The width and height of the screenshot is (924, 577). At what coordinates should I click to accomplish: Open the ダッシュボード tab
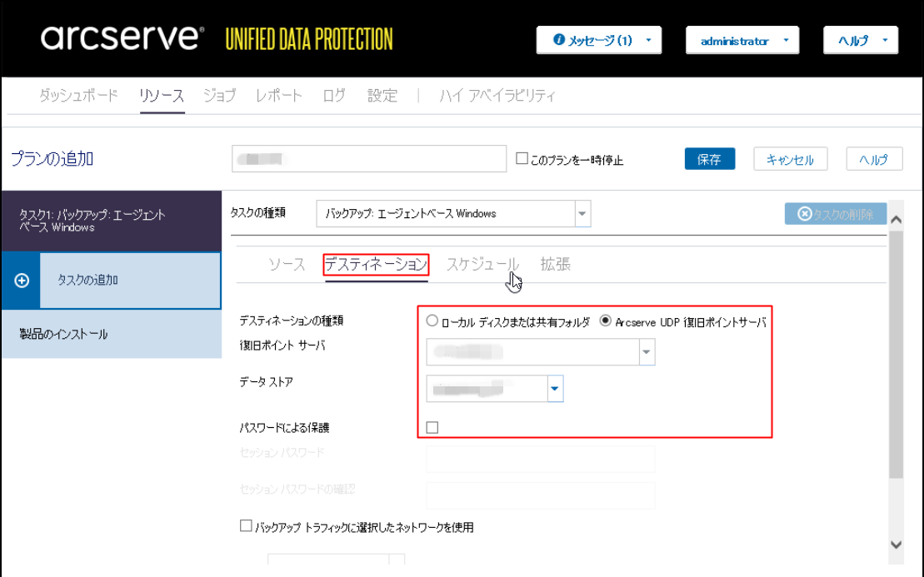click(x=78, y=96)
